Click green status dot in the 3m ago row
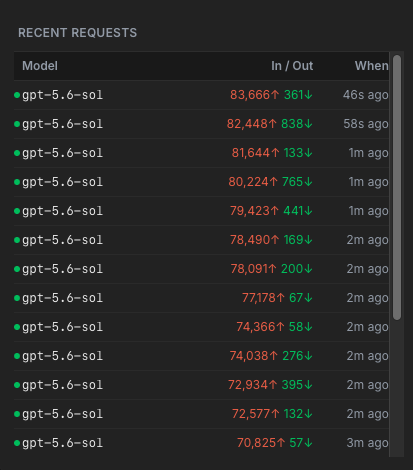Screen dimensions: 413x470 (17, 443)
